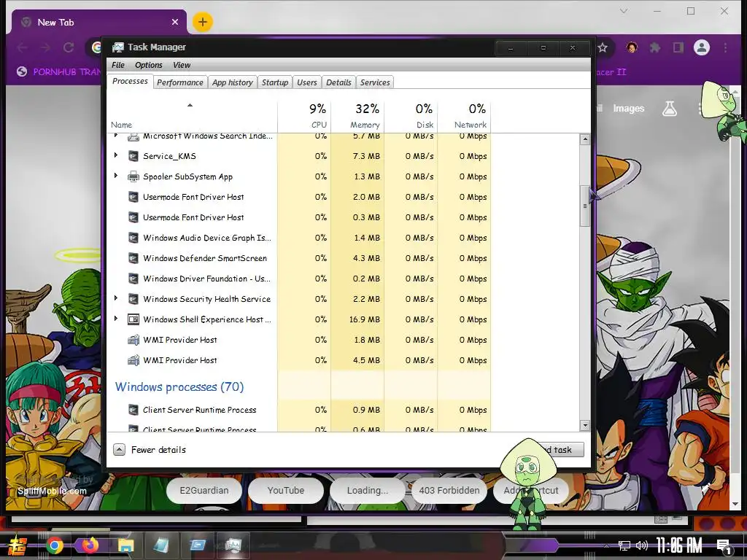This screenshot has height=560, width=747.
Task: Select the 4.5 MB WMI Provider Host row
Action: point(298,360)
